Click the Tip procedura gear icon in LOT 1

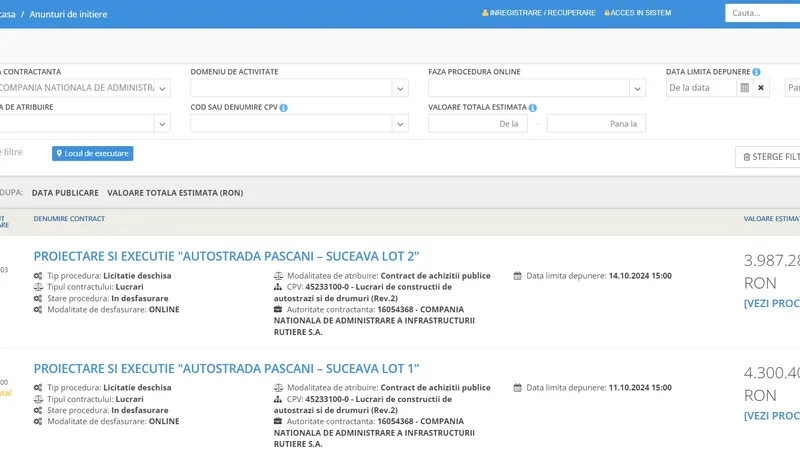click(38, 388)
